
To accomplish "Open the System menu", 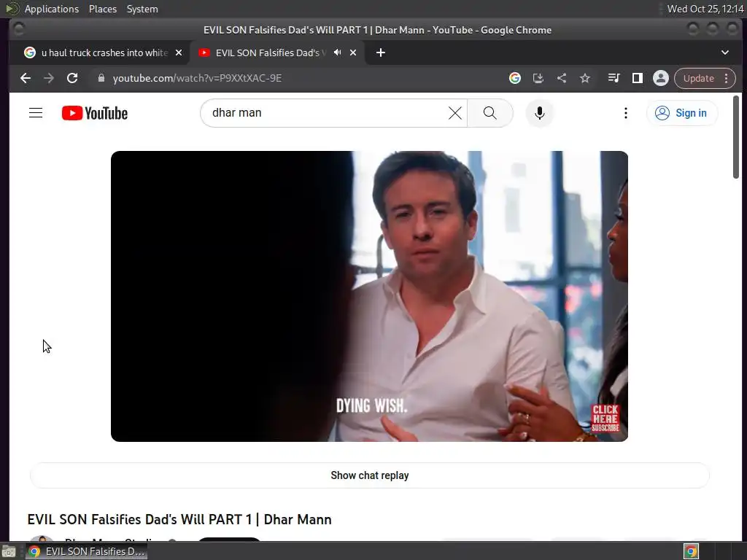I will 142,9.
